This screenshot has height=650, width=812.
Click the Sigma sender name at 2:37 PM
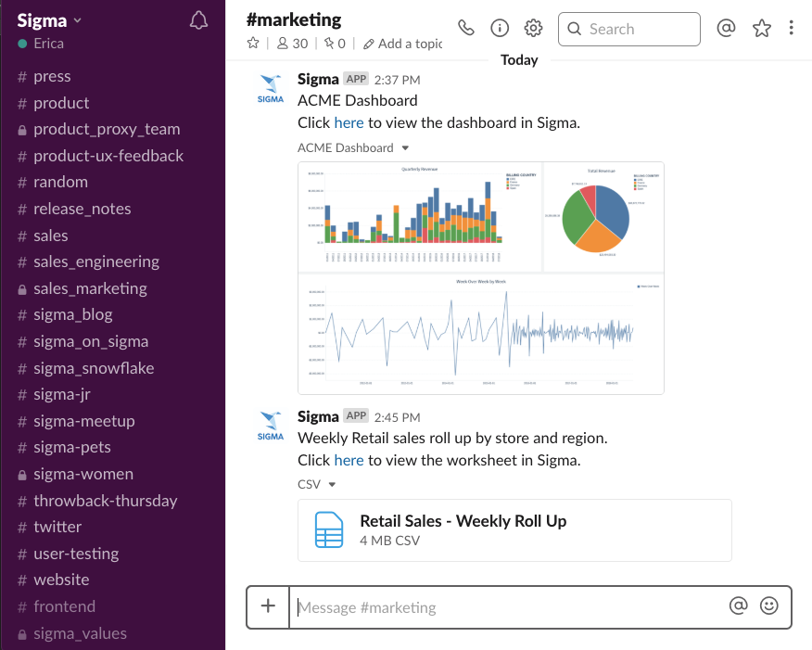(x=318, y=79)
